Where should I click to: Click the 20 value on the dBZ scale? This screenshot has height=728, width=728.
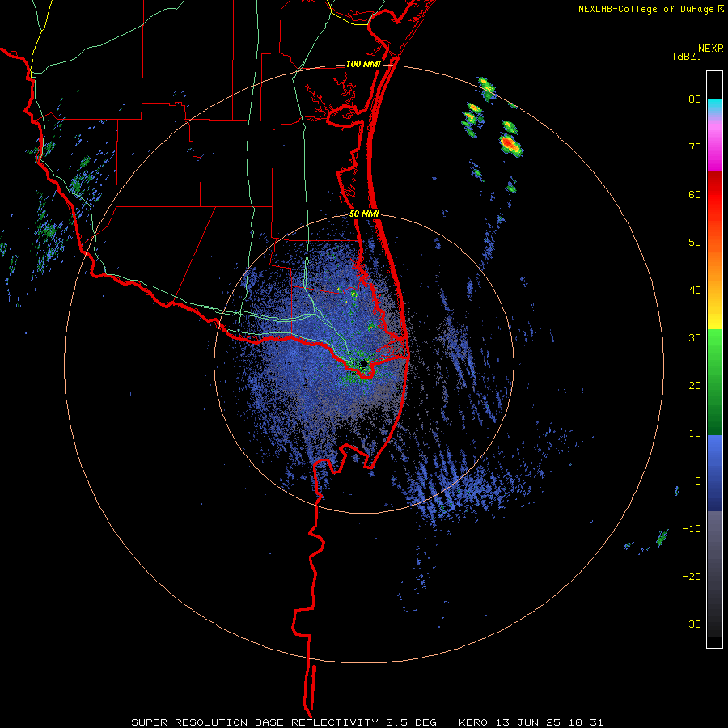click(695, 386)
